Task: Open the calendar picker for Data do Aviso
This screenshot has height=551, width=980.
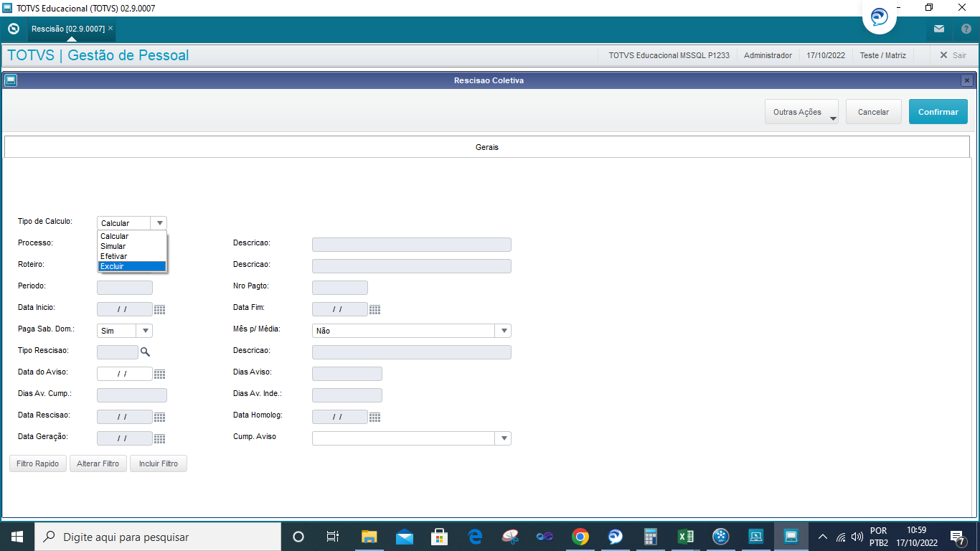Action: [x=159, y=374]
